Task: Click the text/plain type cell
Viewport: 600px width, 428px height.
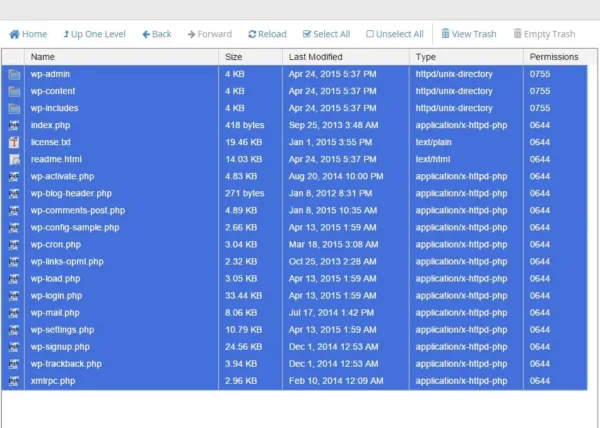Action: [x=434, y=142]
